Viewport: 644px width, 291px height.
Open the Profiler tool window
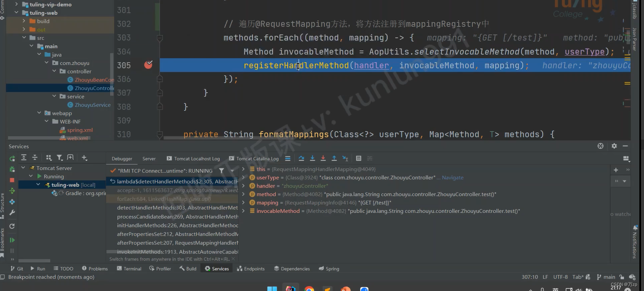coord(160,269)
